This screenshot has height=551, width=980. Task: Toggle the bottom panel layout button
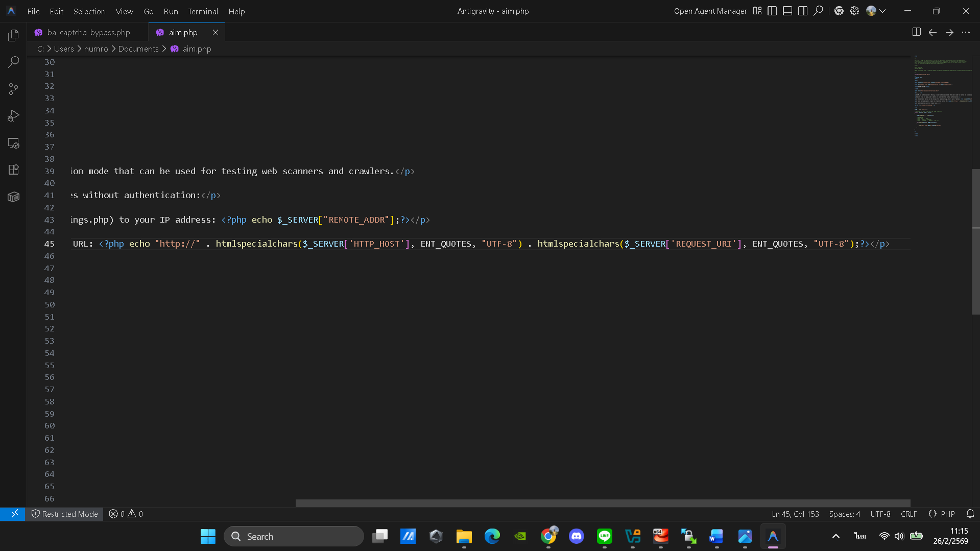[x=787, y=11]
